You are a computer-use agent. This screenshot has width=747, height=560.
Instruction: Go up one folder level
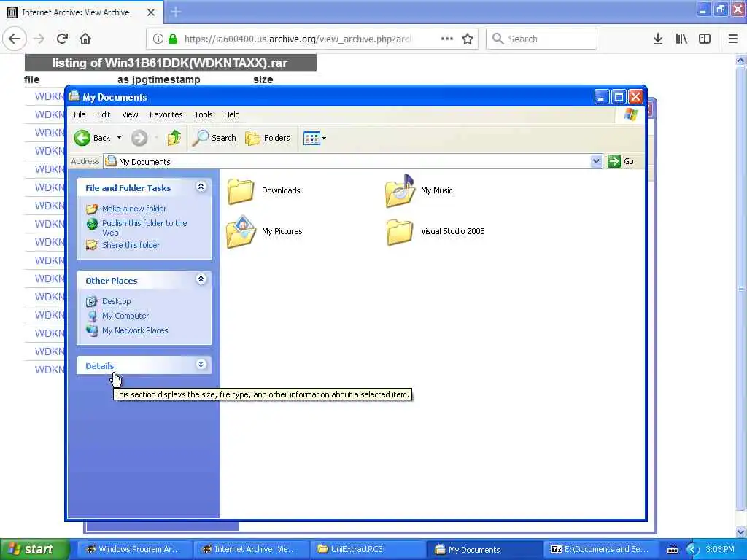click(174, 138)
